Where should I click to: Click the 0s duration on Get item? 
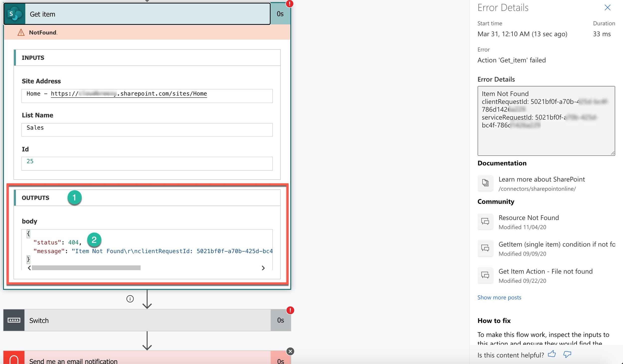[x=280, y=14]
